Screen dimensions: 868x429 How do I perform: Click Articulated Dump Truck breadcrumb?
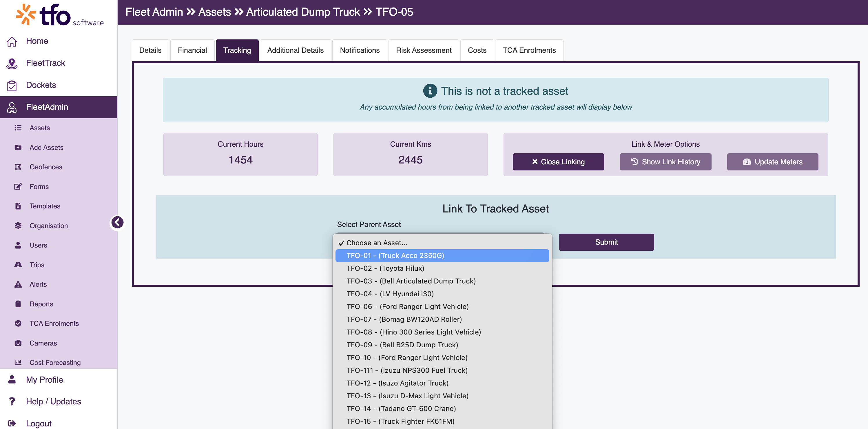coord(303,12)
